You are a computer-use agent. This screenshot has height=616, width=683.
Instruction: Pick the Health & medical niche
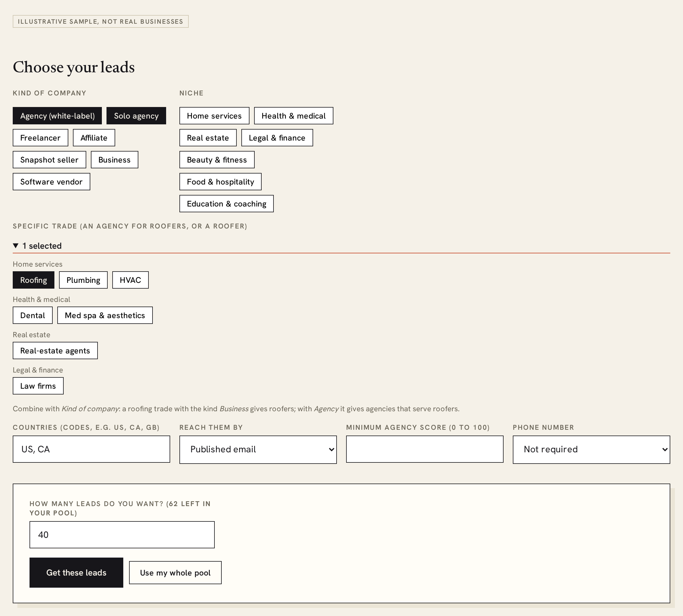pos(293,116)
